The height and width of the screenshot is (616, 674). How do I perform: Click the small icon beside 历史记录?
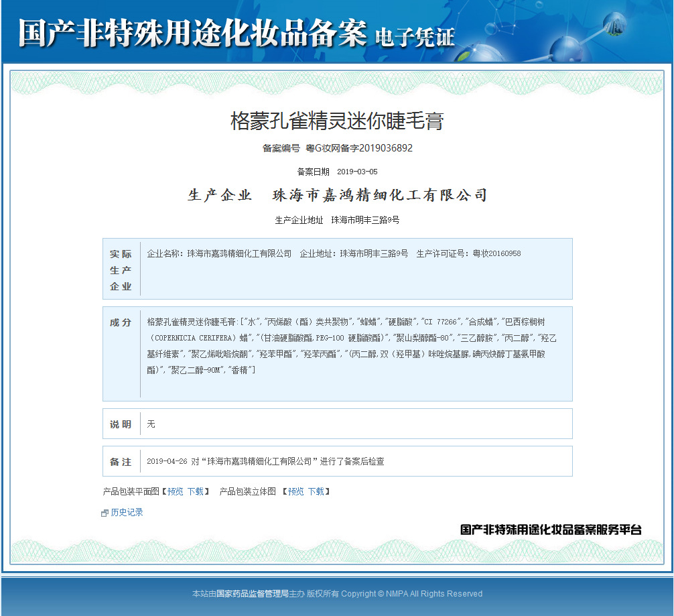point(105,513)
